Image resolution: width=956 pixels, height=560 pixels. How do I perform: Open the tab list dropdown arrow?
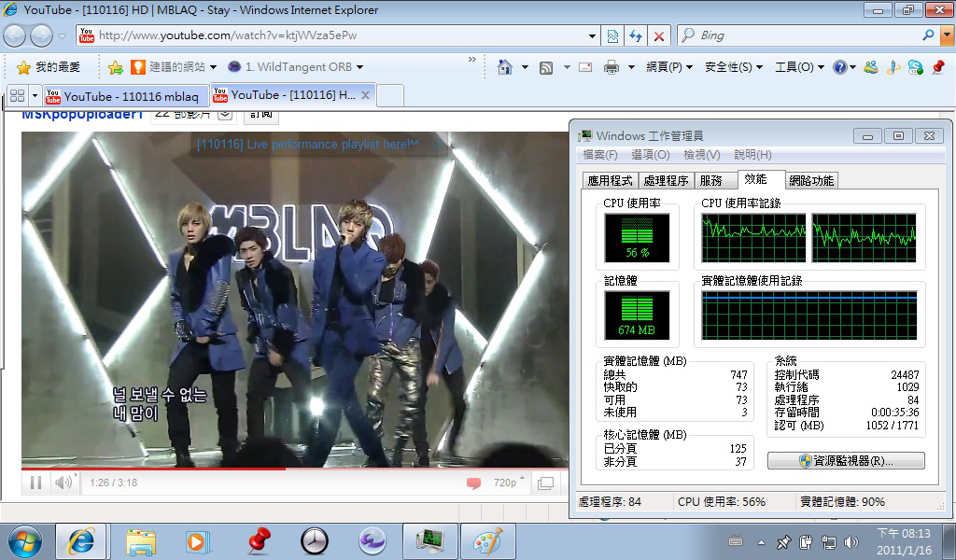(x=35, y=96)
